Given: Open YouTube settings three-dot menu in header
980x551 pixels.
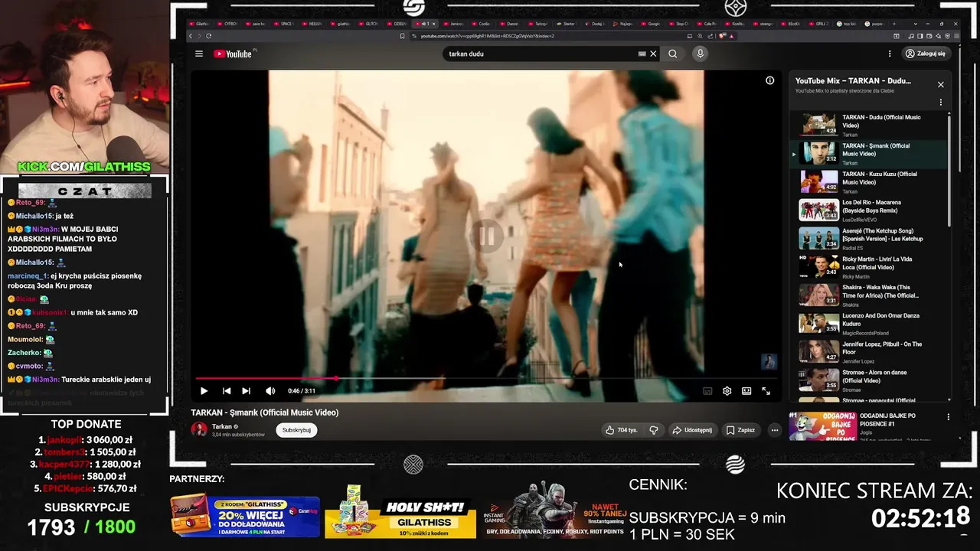Looking at the screenshot, I should (x=890, y=54).
